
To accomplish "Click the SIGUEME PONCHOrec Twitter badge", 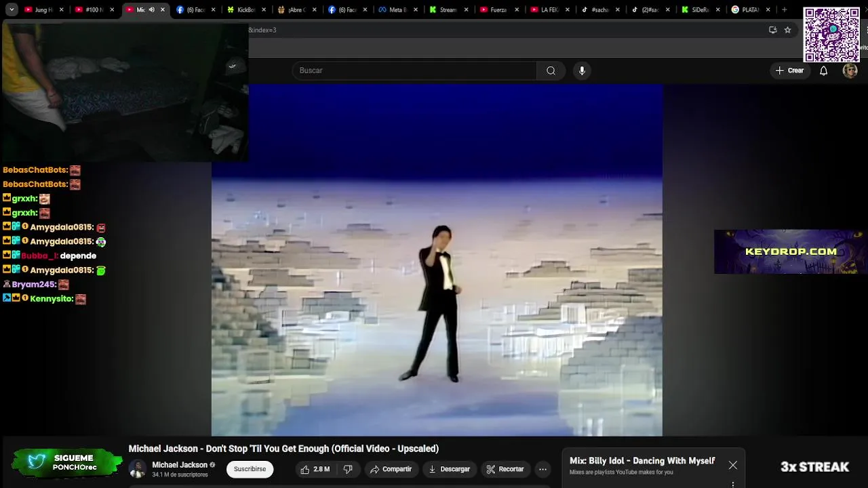I will pos(66,463).
